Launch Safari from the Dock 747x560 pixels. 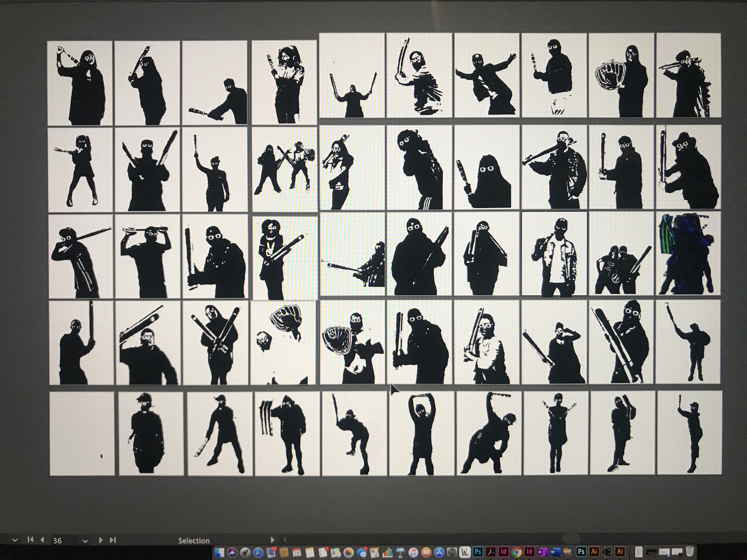258,552
